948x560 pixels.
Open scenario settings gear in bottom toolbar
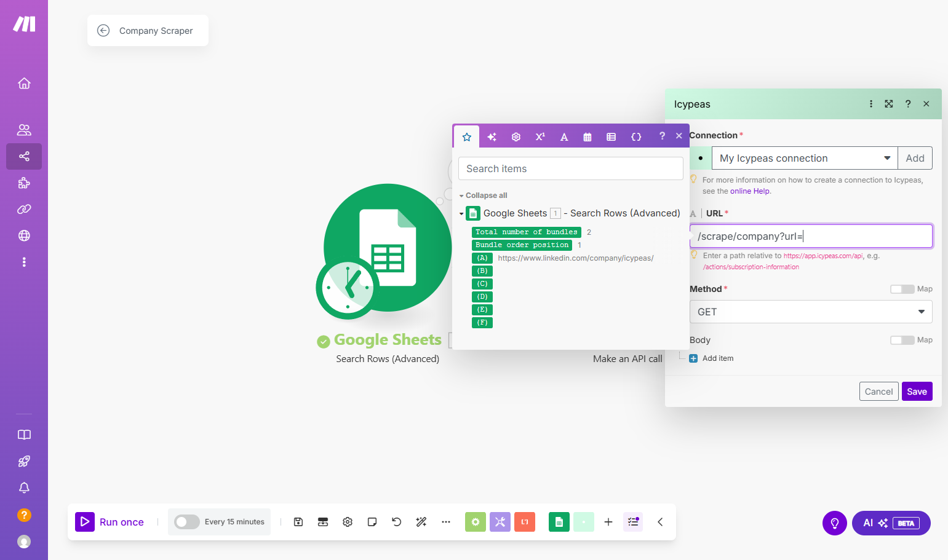tap(348, 522)
